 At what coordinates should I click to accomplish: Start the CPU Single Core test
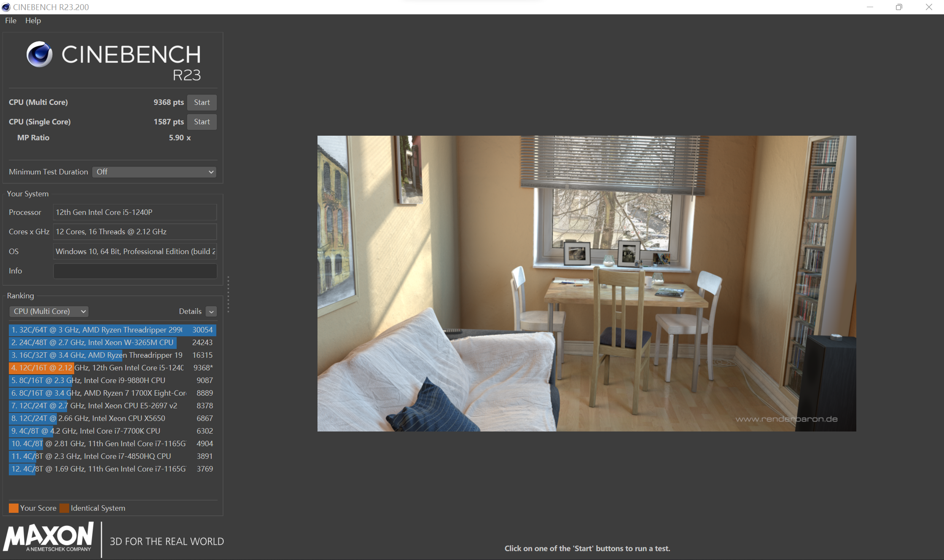pyautogui.click(x=202, y=122)
